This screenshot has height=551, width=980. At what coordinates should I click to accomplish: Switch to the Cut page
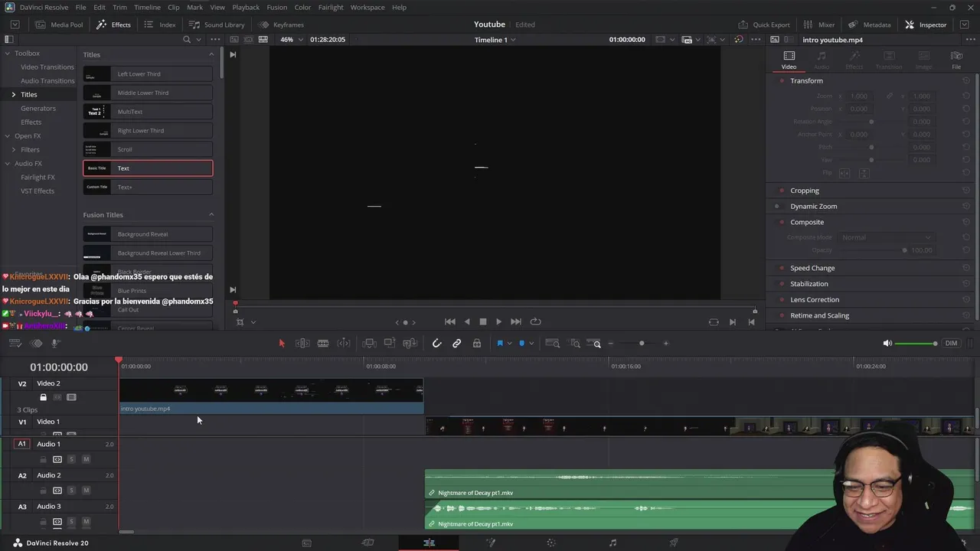tap(368, 543)
